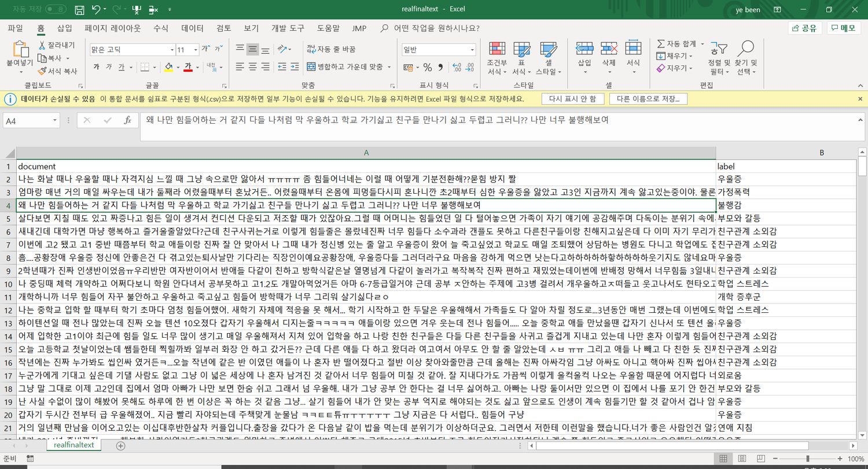Click Format as Table (표 서식)
The height and width of the screenshot is (469, 868).
[x=521, y=58]
